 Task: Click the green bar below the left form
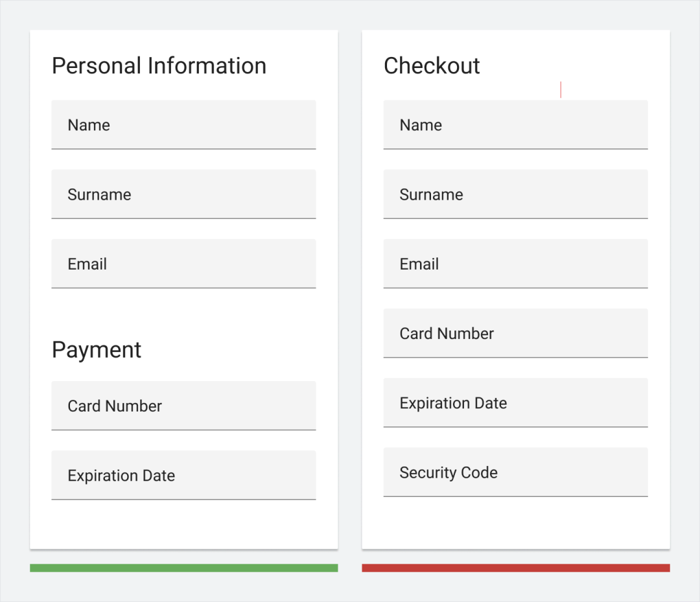(x=183, y=568)
